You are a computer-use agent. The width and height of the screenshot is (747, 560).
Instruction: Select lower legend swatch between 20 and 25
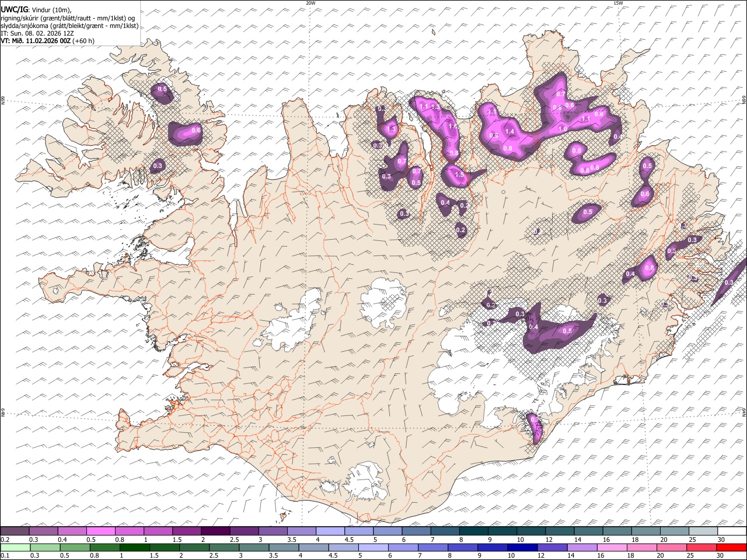672,547
